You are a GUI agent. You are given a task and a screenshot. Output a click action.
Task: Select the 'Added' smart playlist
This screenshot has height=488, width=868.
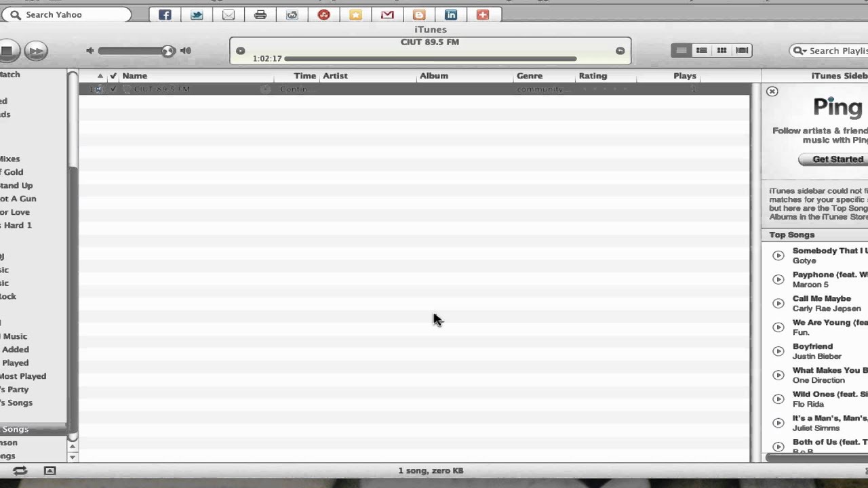coord(15,350)
